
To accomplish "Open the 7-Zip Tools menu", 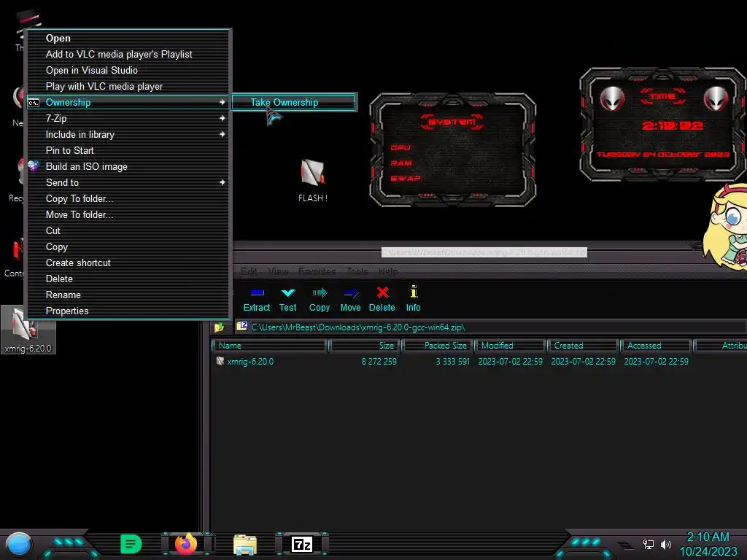I will click(x=357, y=271).
